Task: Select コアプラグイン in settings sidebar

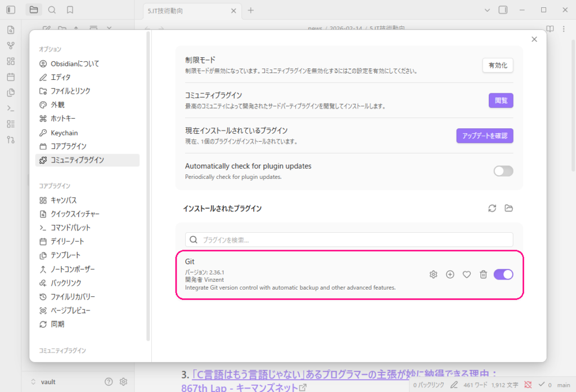Action: click(69, 146)
